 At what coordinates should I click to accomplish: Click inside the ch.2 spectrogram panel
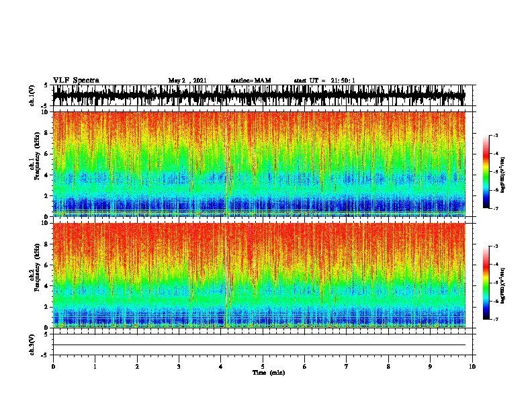click(259, 275)
